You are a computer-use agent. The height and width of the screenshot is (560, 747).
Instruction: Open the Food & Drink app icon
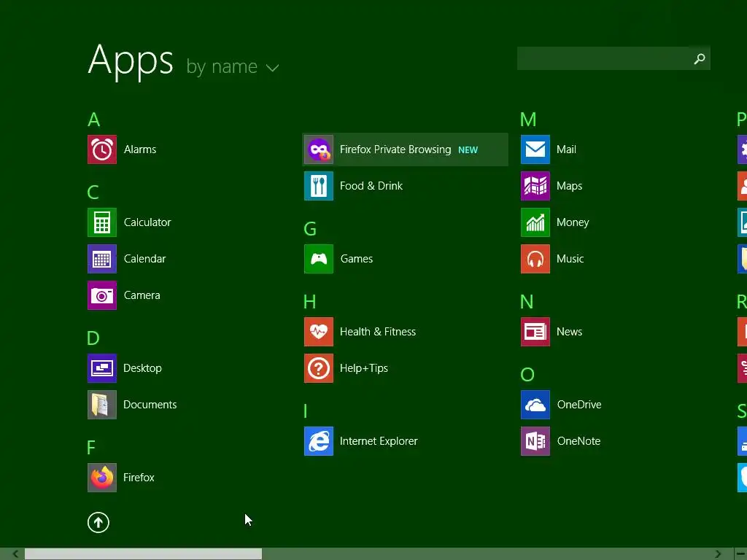319,186
